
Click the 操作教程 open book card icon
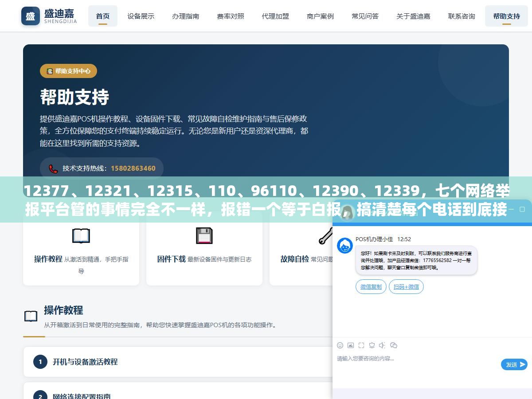[x=81, y=236]
